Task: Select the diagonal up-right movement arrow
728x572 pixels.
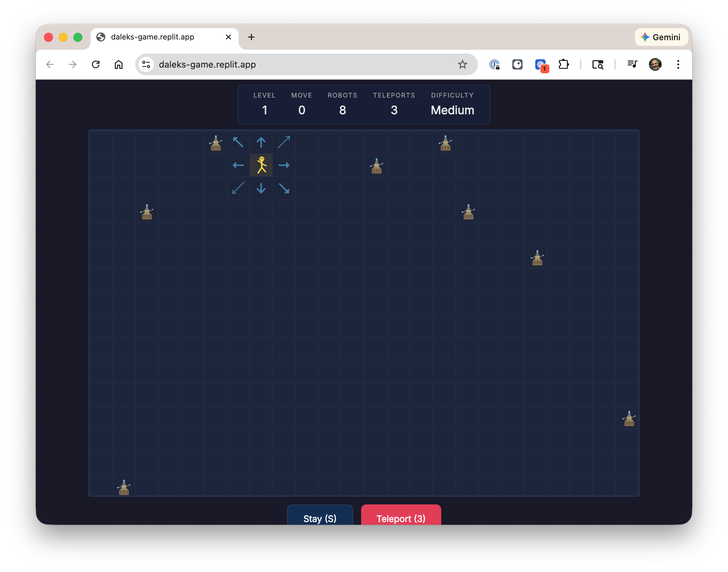Action: click(284, 142)
